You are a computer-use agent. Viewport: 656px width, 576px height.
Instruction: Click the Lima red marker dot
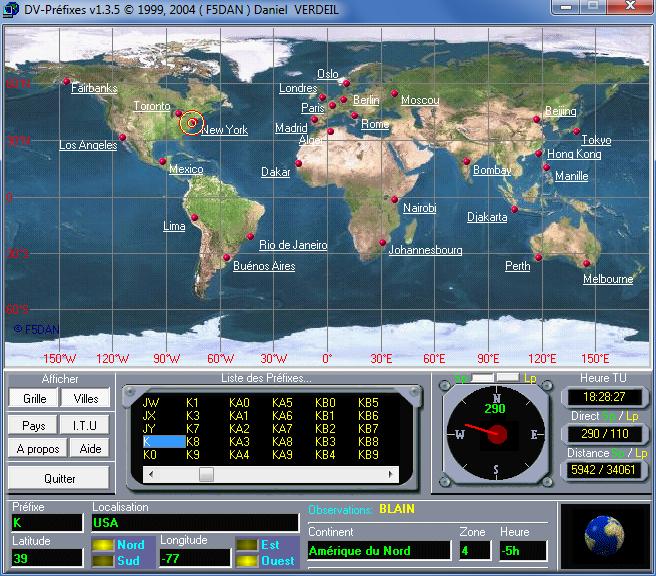point(195,218)
